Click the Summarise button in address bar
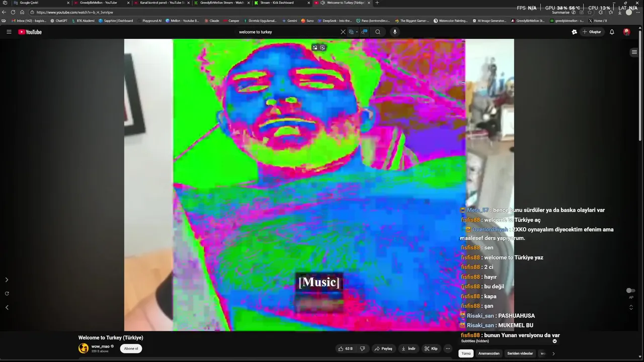Image resolution: width=644 pixels, height=362 pixels. point(563,12)
